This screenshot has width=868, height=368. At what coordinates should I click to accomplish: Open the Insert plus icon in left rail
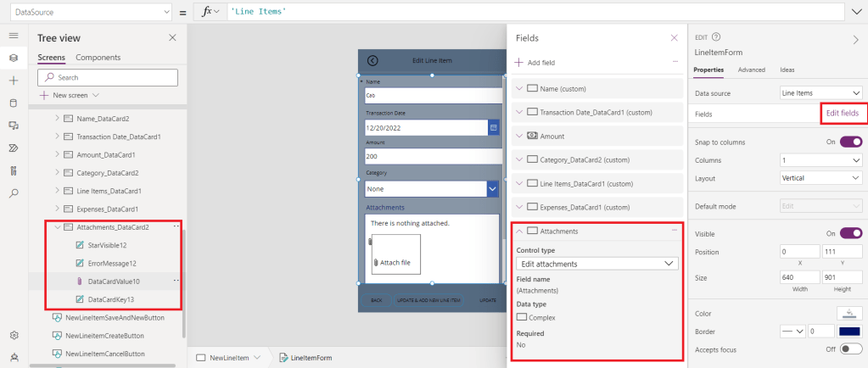click(13, 80)
